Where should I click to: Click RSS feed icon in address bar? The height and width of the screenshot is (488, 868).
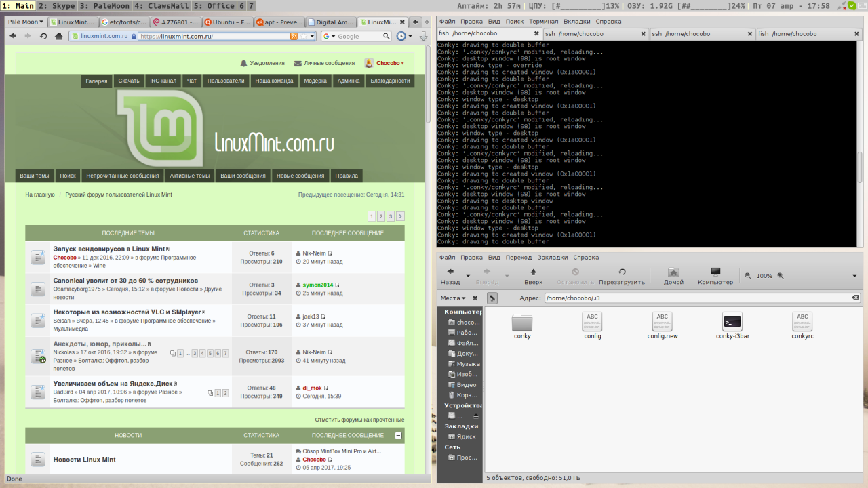click(x=294, y=36)
